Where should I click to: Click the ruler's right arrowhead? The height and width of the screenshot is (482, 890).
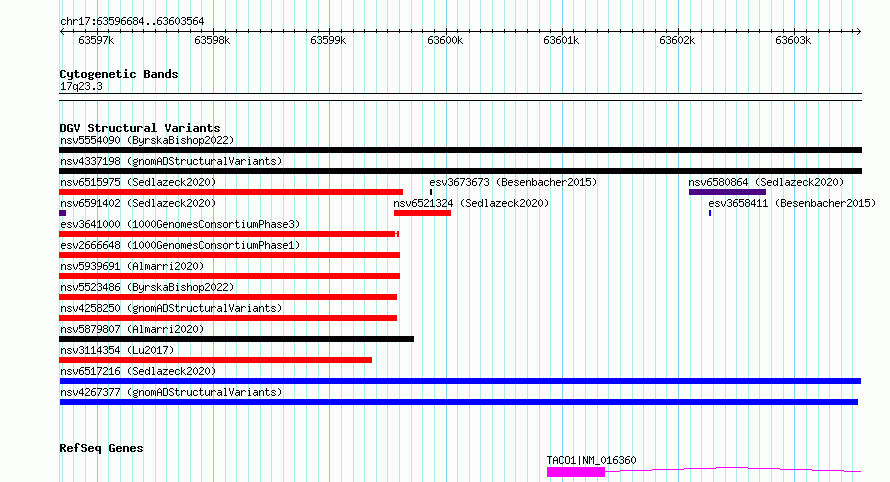coord(859,32)
